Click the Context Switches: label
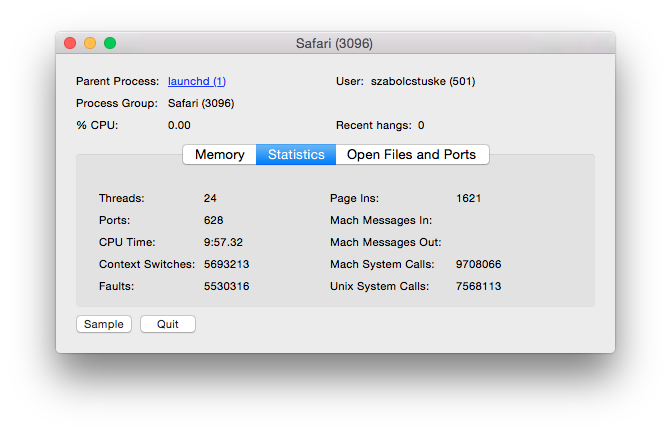671x433 pixels. coord(147,264)
